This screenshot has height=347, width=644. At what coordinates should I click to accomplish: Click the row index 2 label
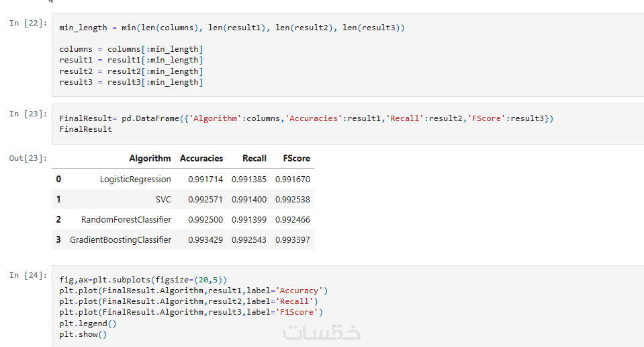point(58,219)
